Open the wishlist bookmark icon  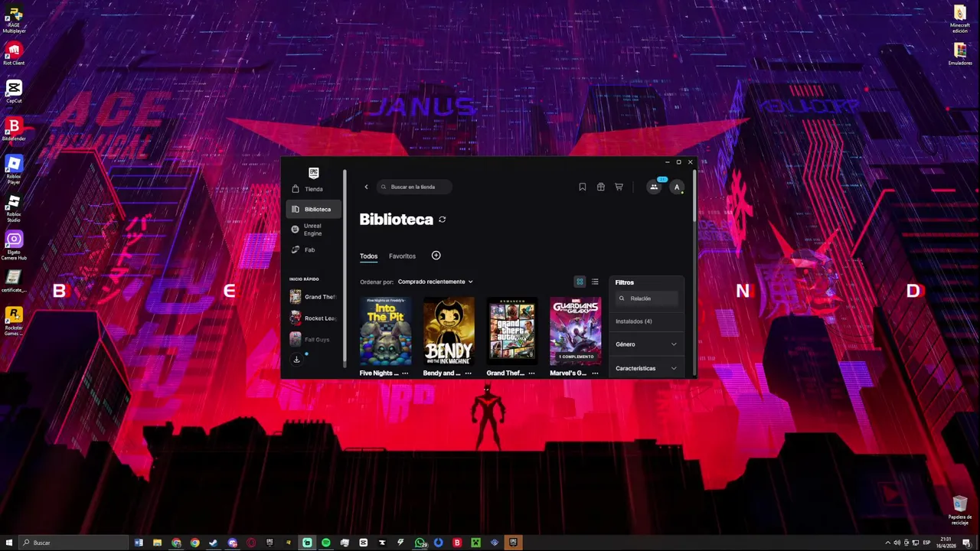coord(583,187)
